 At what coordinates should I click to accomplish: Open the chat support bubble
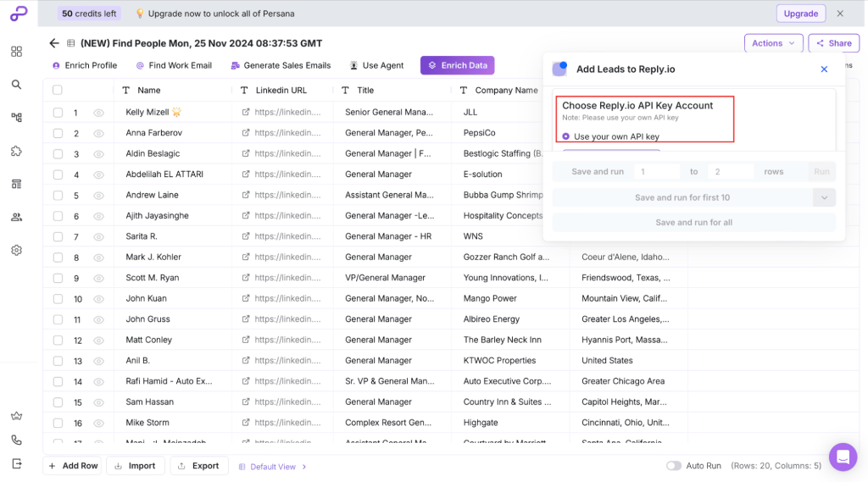click(x=843, y=457)
